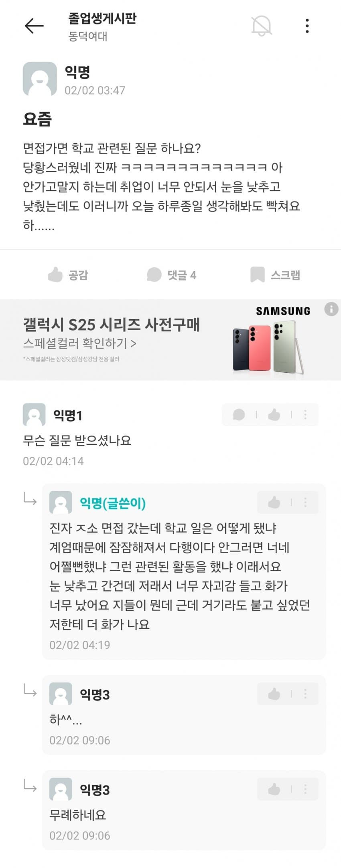This screenshot has height=868, width=341.
Task: Open the three-dot menu in the header
Action: point(307,26)
